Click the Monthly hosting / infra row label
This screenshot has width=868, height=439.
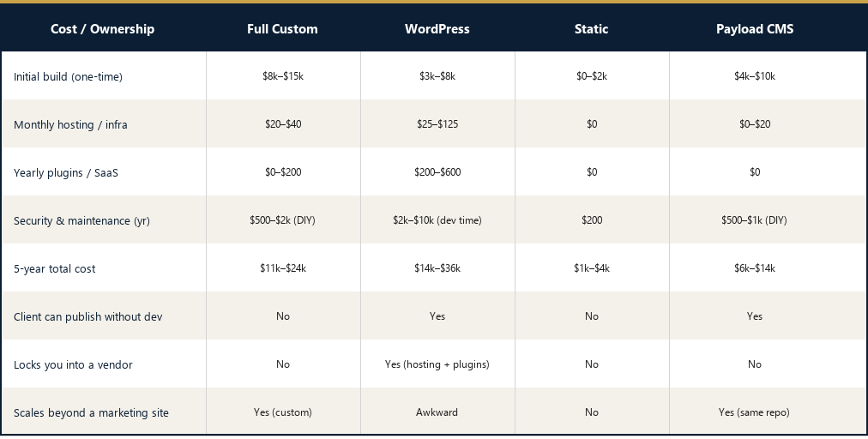[70, 124]
